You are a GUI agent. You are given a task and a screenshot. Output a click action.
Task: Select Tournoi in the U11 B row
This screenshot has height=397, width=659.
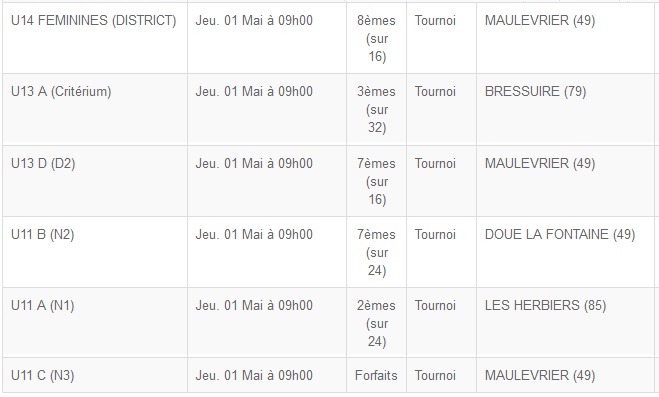tap(435, 234)
